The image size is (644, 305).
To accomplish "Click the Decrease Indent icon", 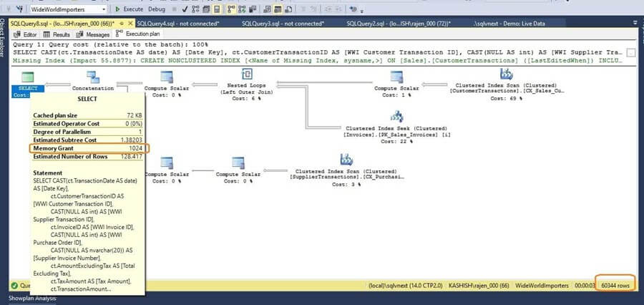I will click(x=328, y=9).
